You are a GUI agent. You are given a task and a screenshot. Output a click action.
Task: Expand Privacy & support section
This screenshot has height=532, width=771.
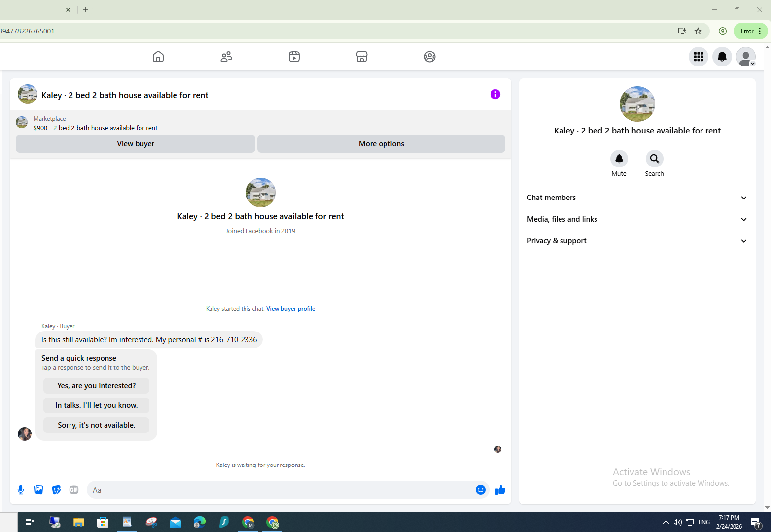(x=637, y=241)
